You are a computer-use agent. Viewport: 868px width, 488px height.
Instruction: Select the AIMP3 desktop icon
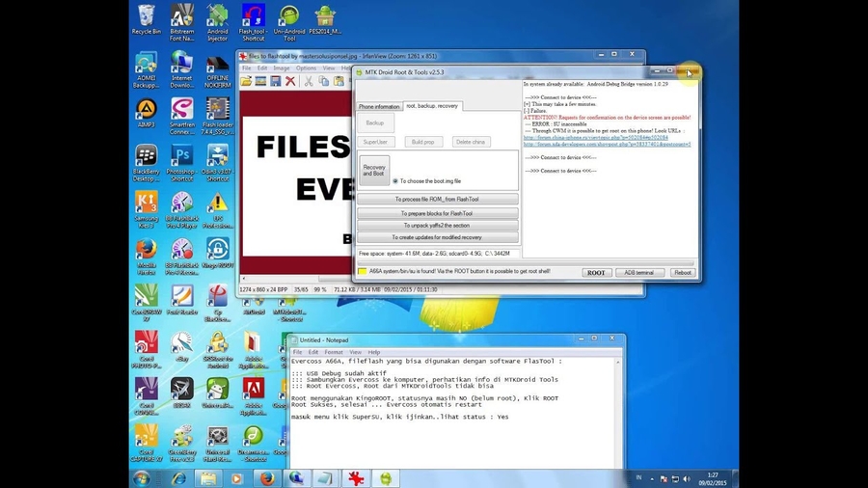[147, 113]
